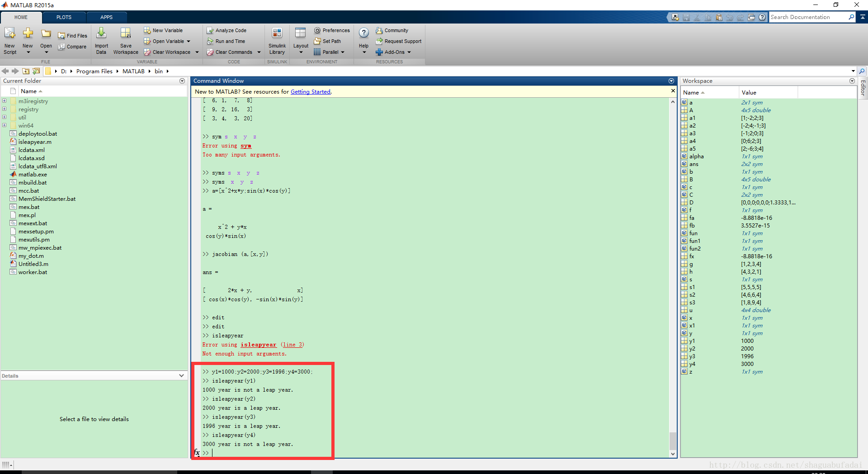
Task: Click the line 3 error link
Action: [292, 345]
